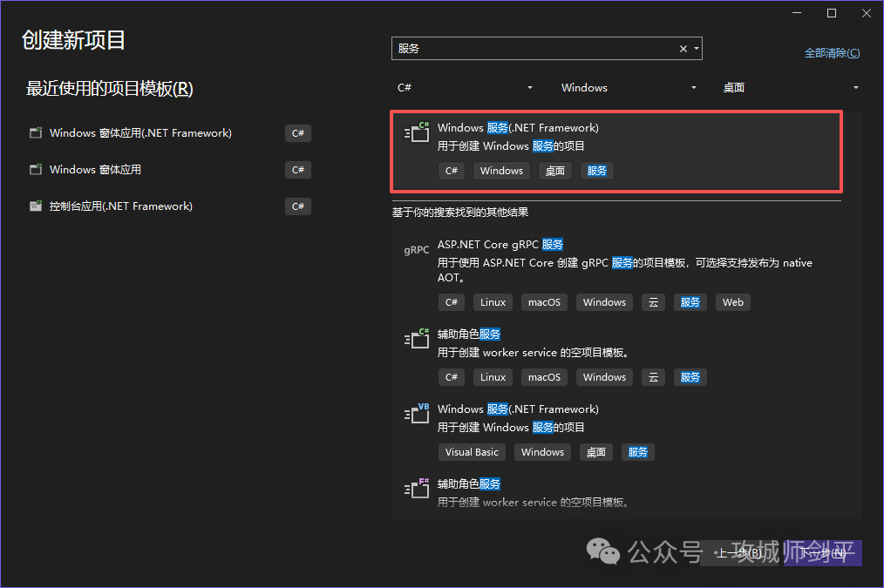Click C# tag beside Windows 窗体应用(.NET Framework)

[x=298, y=133]
